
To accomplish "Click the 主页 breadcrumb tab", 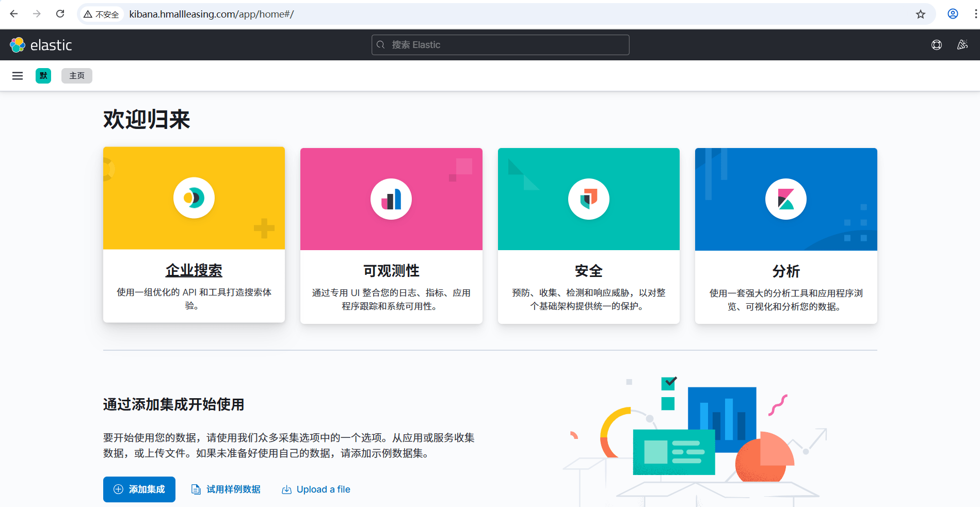I will pyautogui.click(x=77, y=76).
